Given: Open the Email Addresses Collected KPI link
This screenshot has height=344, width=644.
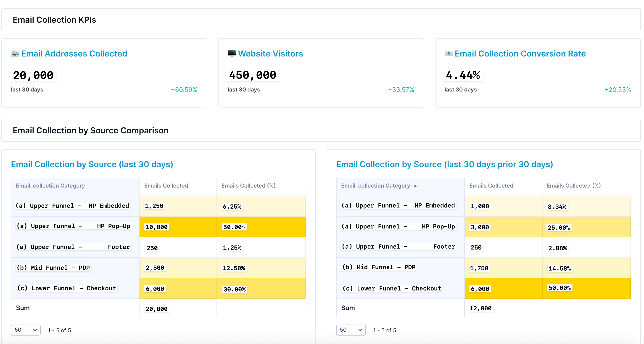Looking at the screenshot, I should 74,54.
